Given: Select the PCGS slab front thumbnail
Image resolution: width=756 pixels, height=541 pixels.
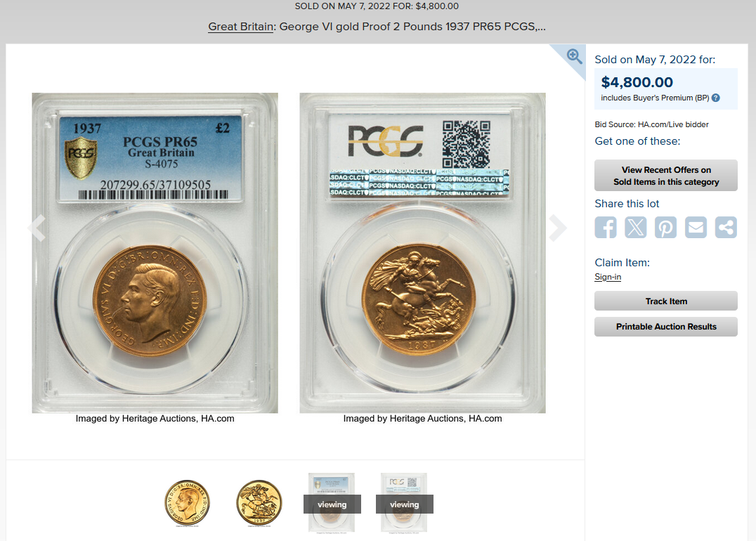Looking at the screenshot, I should tap(332, 503).
